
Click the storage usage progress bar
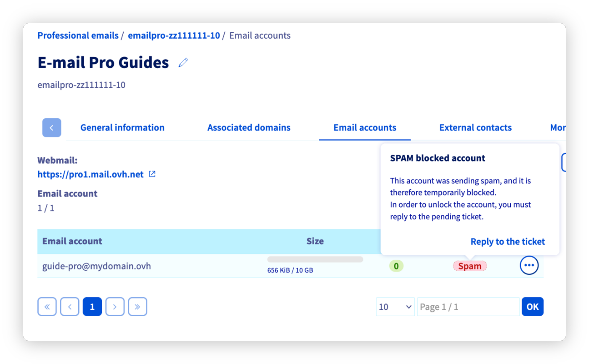tap(315, 259)
